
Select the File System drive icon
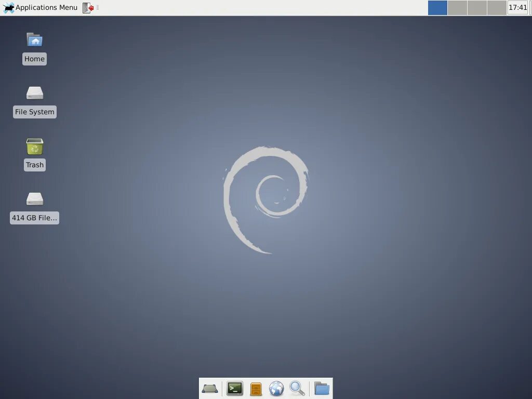pos(35,92)
